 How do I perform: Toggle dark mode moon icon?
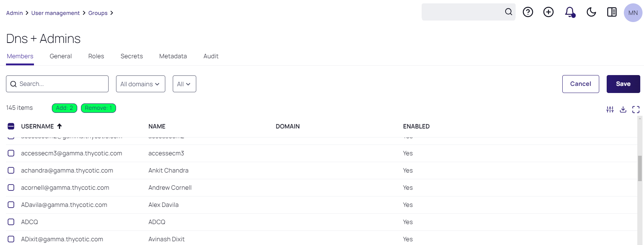coord(591,12)
